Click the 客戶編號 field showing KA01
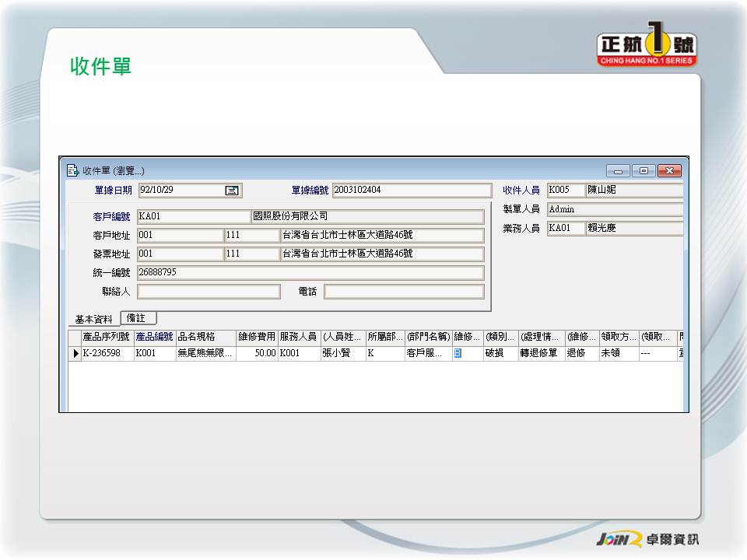The width and height of the screenshot is (747, 560). point(193,216)
